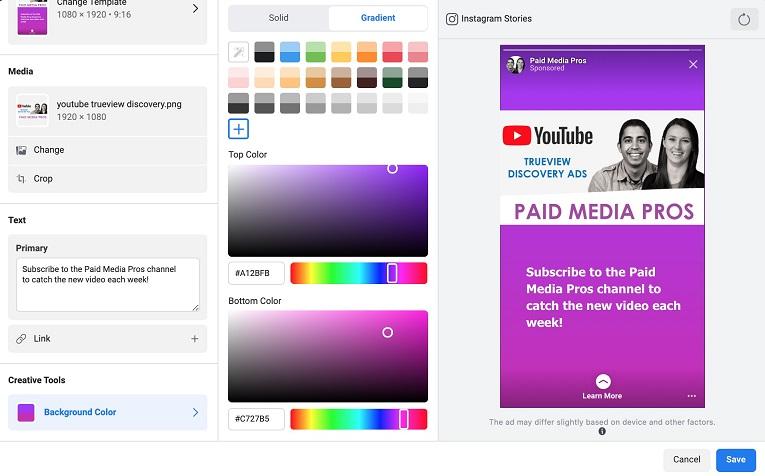Open Background Color tool
765x476 pixels.
pyautogui.click(x=107, y=413)
